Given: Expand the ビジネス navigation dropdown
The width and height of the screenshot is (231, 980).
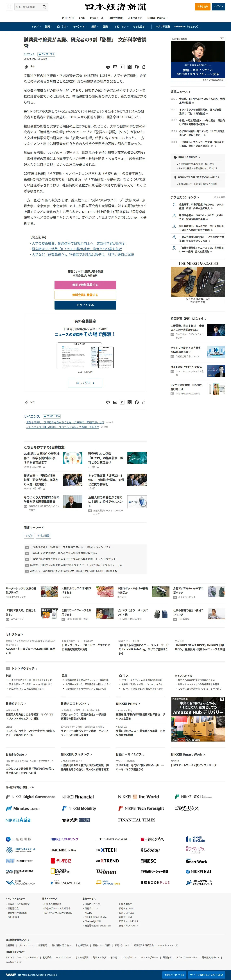Looking at the screenshot, I should coord(63,27).
